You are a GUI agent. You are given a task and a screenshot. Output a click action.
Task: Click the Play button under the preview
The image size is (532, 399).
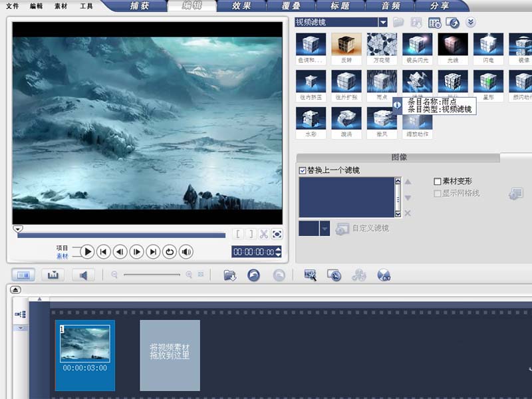click(87, 251)
